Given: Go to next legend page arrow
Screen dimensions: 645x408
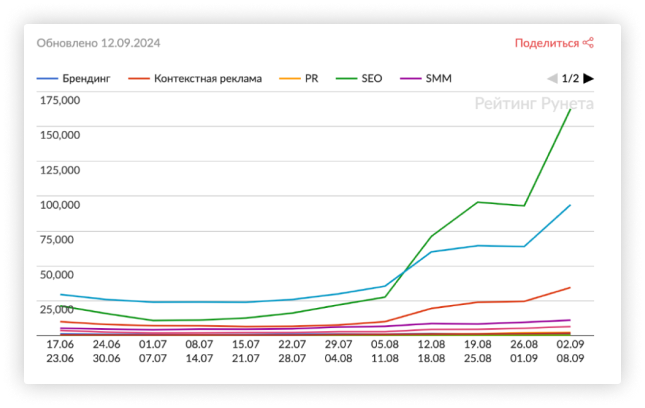Looking at the screenshot, I should [589, 78].
